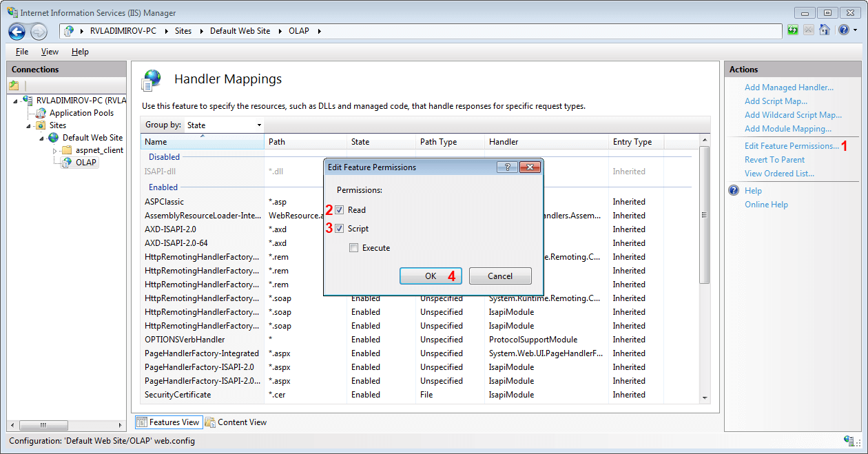Click the Back navigation arrow
This screenshot has height=454, width=868.
(x=15, y=30)
